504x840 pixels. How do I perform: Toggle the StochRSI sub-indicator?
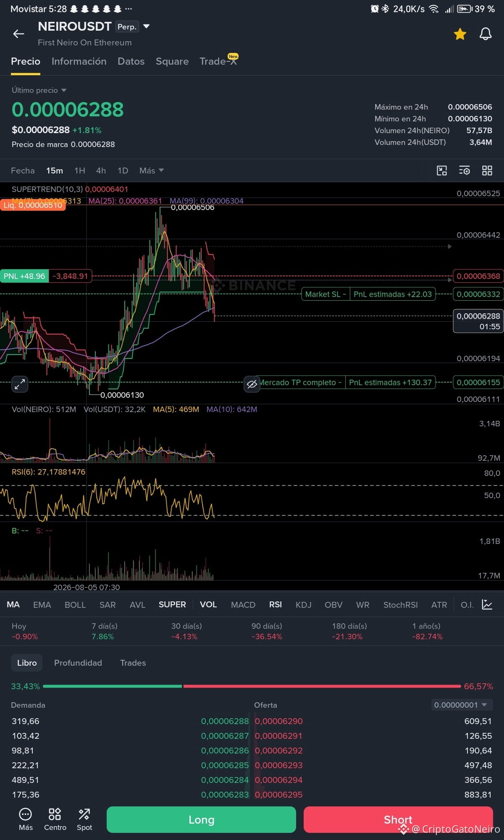pos(400,604)
